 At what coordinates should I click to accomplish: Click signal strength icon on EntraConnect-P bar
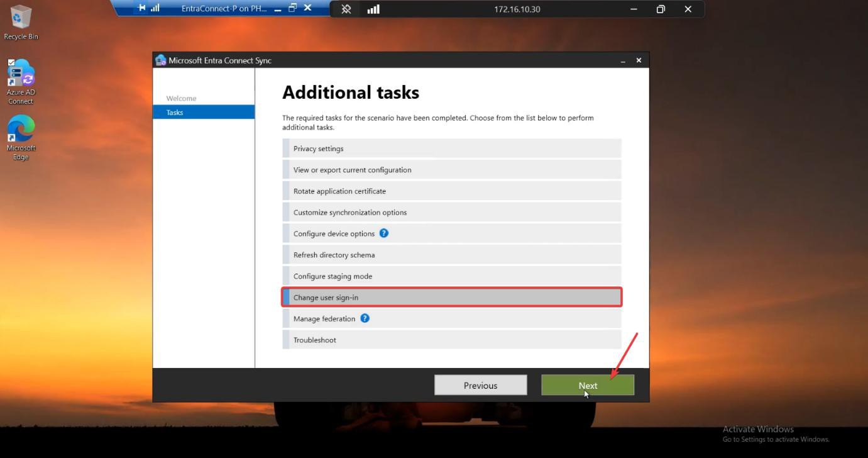[x=155, y=8]
